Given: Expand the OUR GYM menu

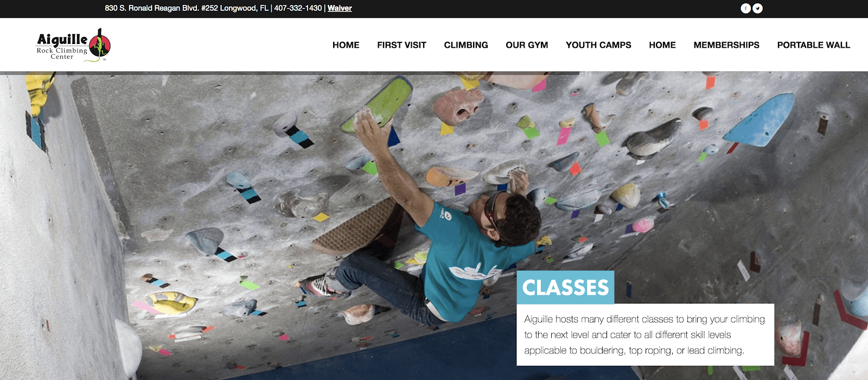Looking at the screenshot, I should click(x=527, y=45).
